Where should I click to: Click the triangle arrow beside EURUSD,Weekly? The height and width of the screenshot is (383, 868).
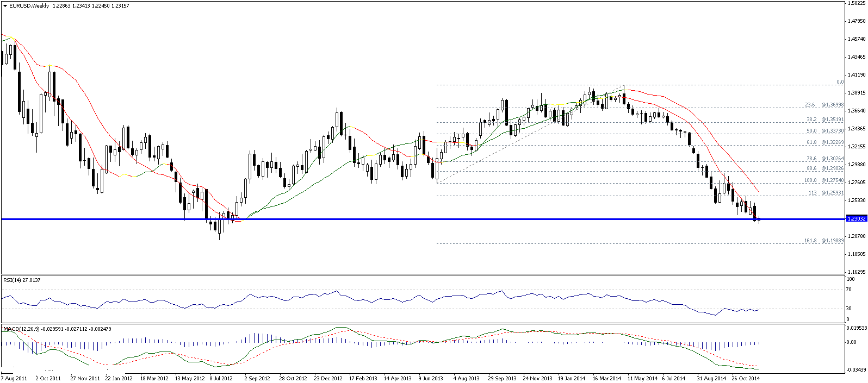(x=5, y=6)
